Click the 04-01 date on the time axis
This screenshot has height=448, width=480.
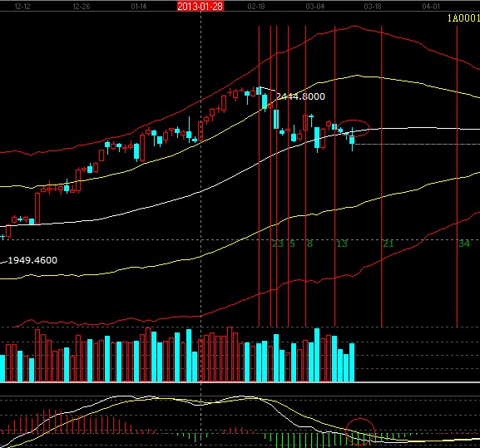[x=431, y=7]
